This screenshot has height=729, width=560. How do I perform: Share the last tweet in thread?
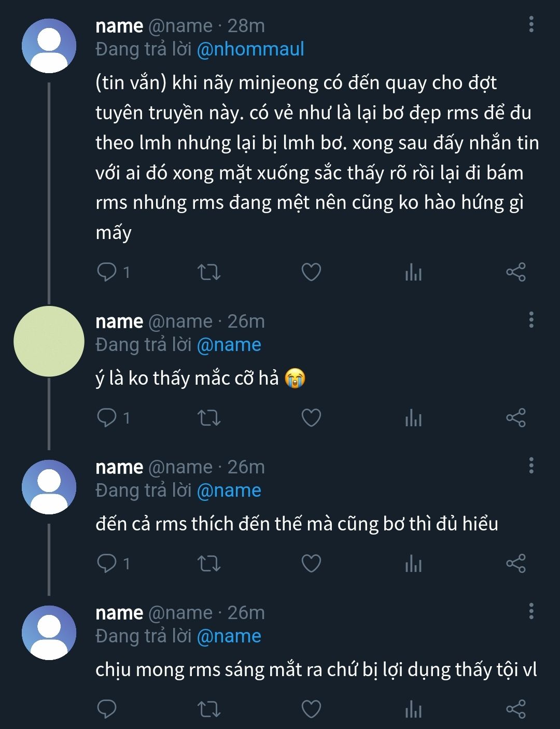(x=515, y=709)
